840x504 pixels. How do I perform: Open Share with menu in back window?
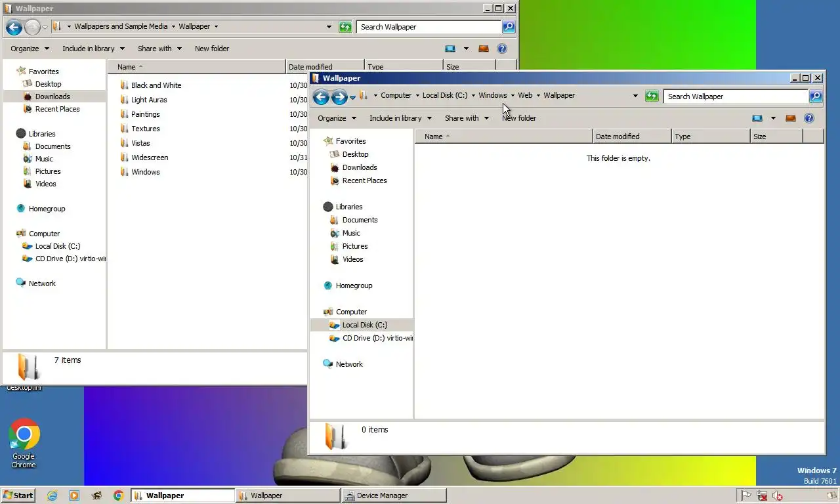click(159, 49)
